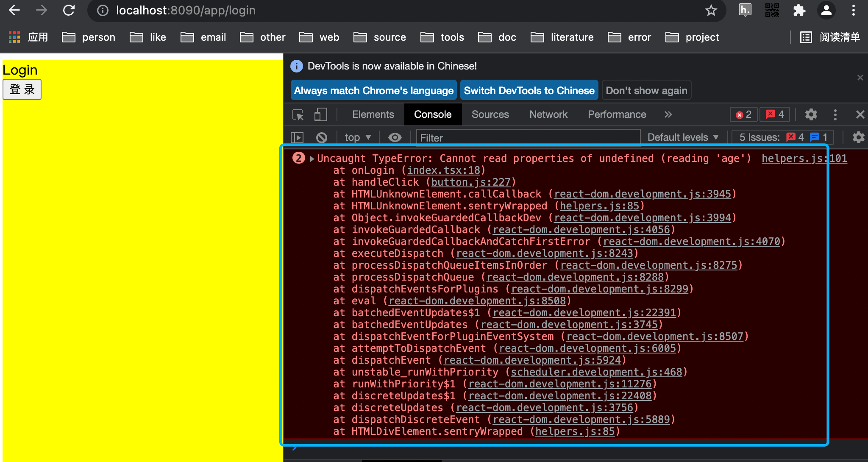Show more DevTools tabs chevron

click(x=668, y=114)
